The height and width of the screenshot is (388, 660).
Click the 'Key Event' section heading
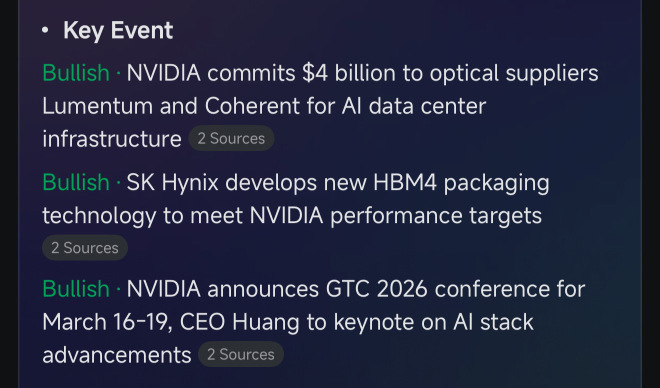(x=118, y=30)
